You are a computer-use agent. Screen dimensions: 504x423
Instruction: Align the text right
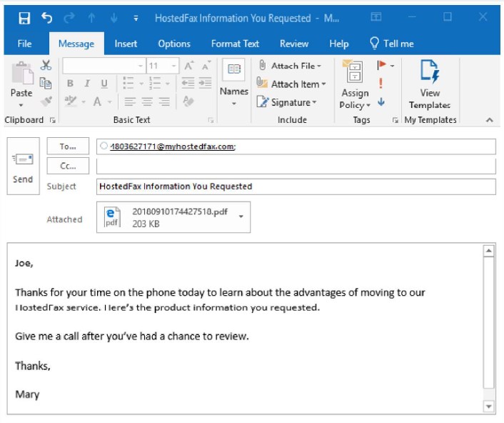tap(164, 101)
